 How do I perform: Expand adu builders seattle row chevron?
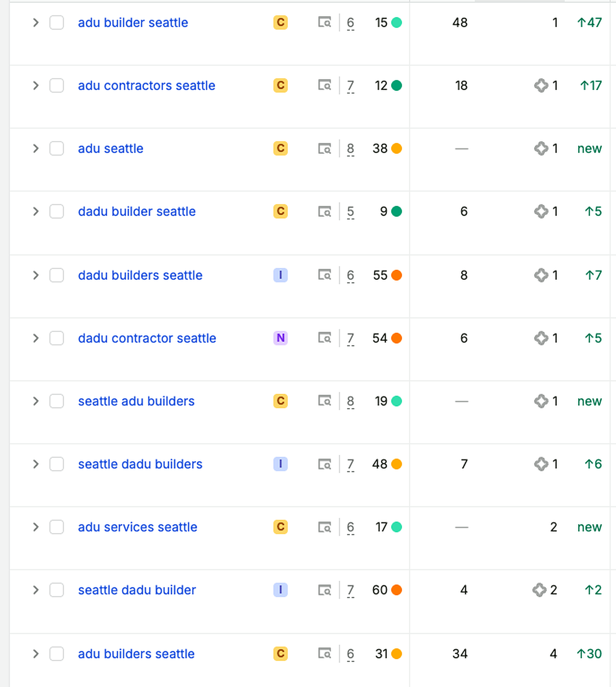click(36, 654)
